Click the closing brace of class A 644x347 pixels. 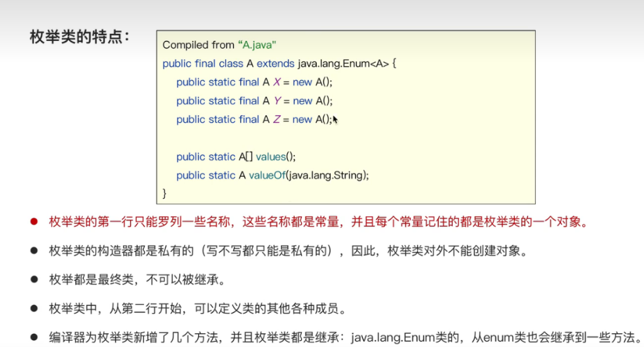coord(165,193)
